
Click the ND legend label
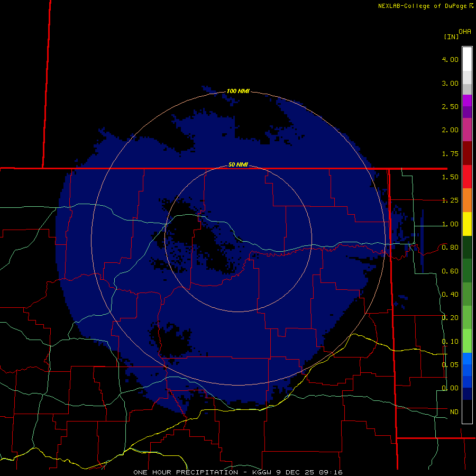454,412
